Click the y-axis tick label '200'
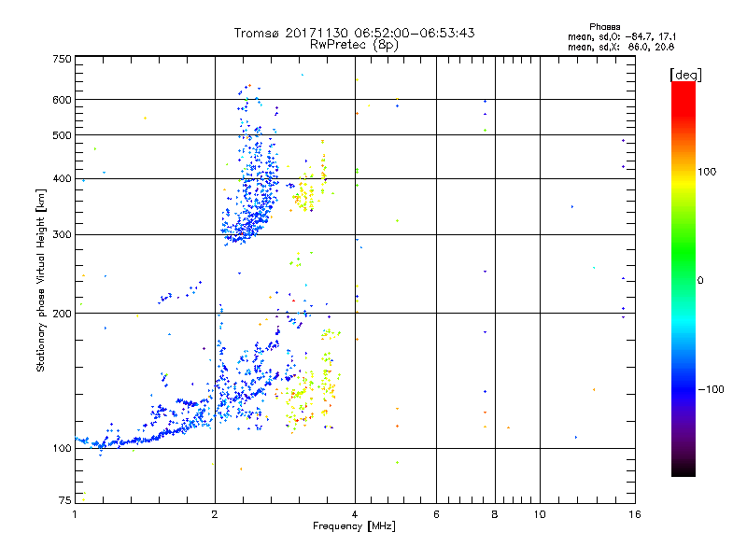Viewport: 747px width, 560px height. tap(62, 314)
